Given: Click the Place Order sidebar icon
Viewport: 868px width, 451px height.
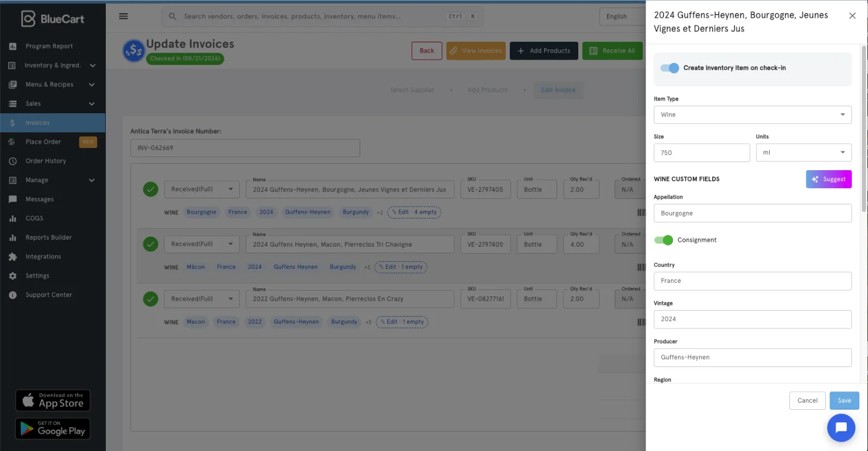Looking at the screenshot, I should pyautogui.click(x=12, y=142).
